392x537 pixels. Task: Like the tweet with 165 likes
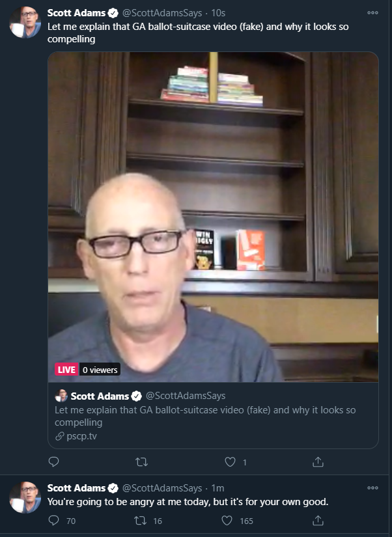click(x=227, y=521)
